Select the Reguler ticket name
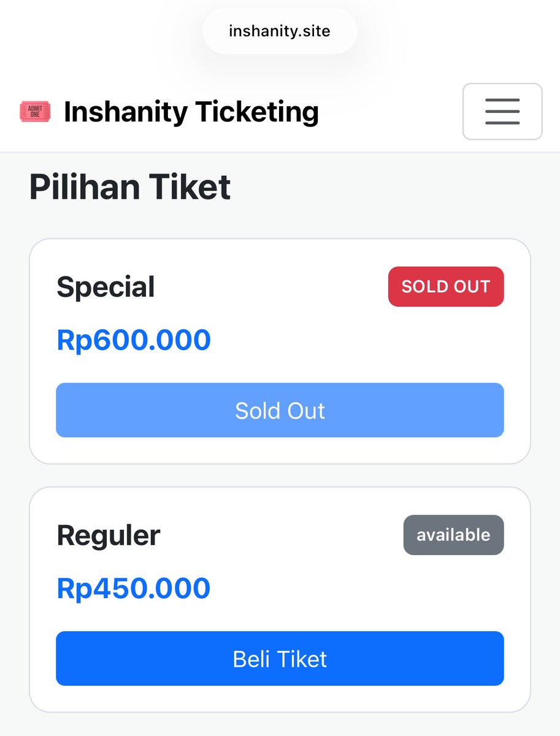 point(109,535)
